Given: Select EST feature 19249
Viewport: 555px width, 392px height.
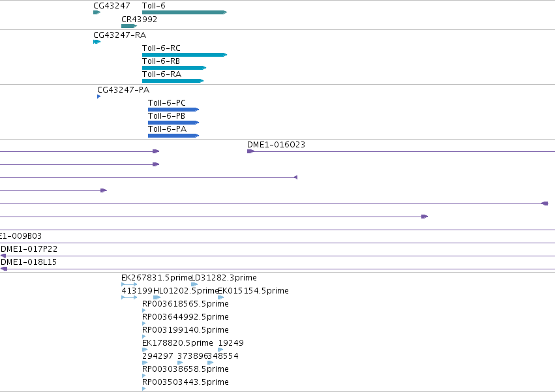Looking at the screenshot, I should [231, 343].
